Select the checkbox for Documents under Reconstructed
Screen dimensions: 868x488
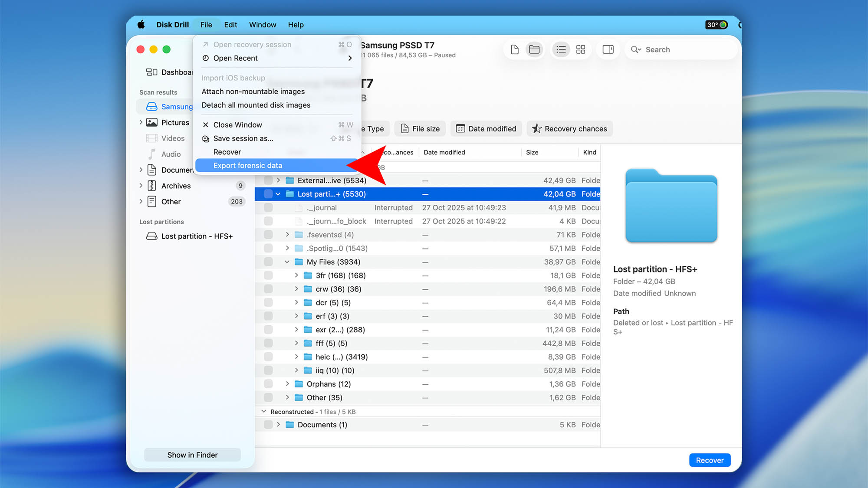[x=268, y=425]
